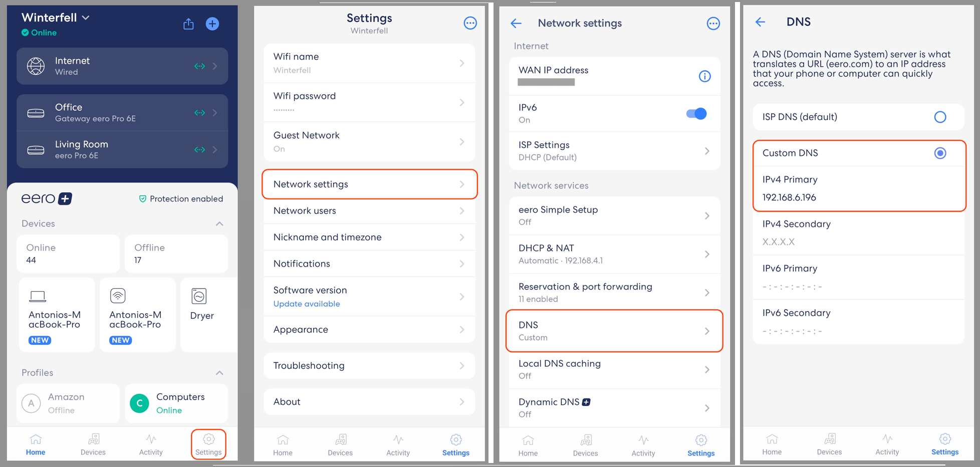Open the Internet Wired connection row
This screenshot has height=467, width=980.
pos(122,66)
